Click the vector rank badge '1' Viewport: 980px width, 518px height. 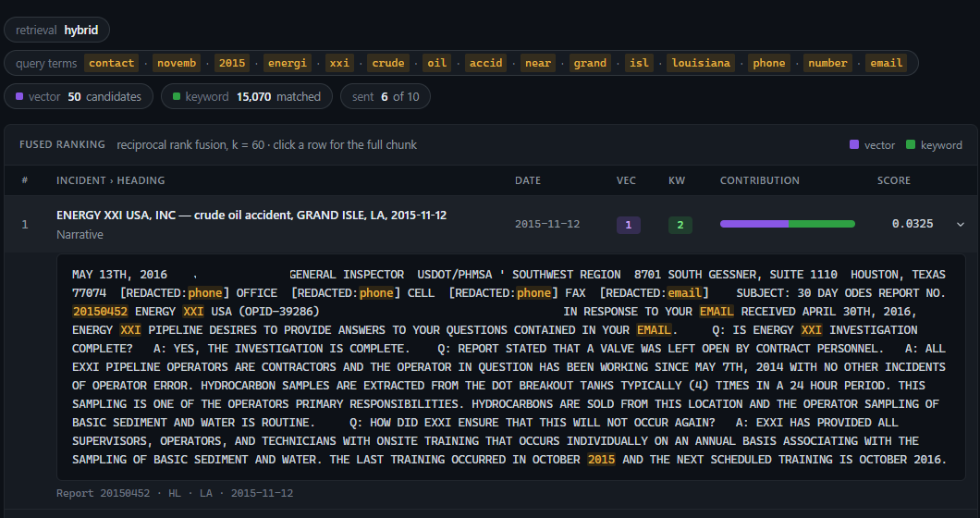(x=628, y=225)
